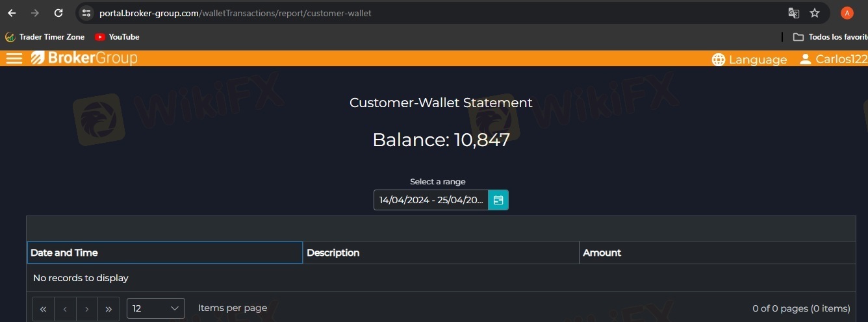Click the translate page icon
This screenshot has height=322, width=868.
click(793, 13)
